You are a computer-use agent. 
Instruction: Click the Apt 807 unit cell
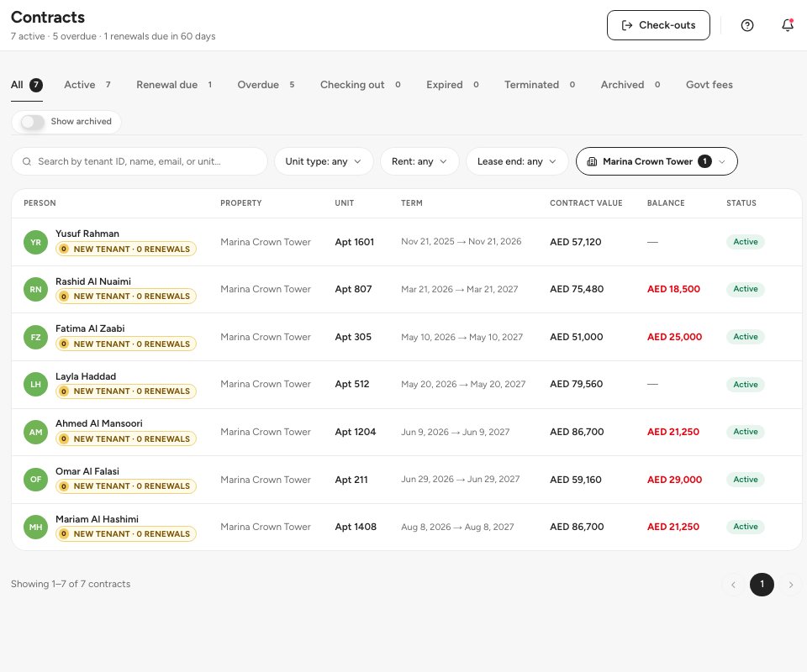click(x=353, y=290)
